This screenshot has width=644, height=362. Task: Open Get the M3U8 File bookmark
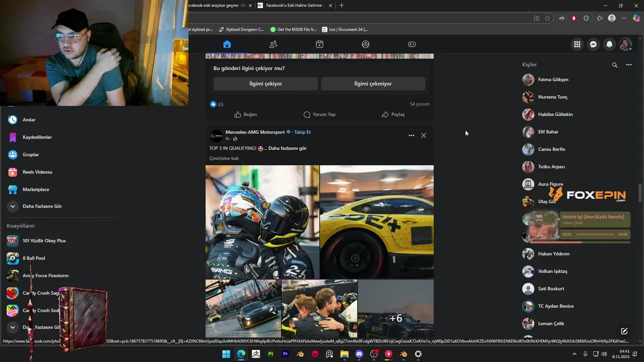click(293, 30)
